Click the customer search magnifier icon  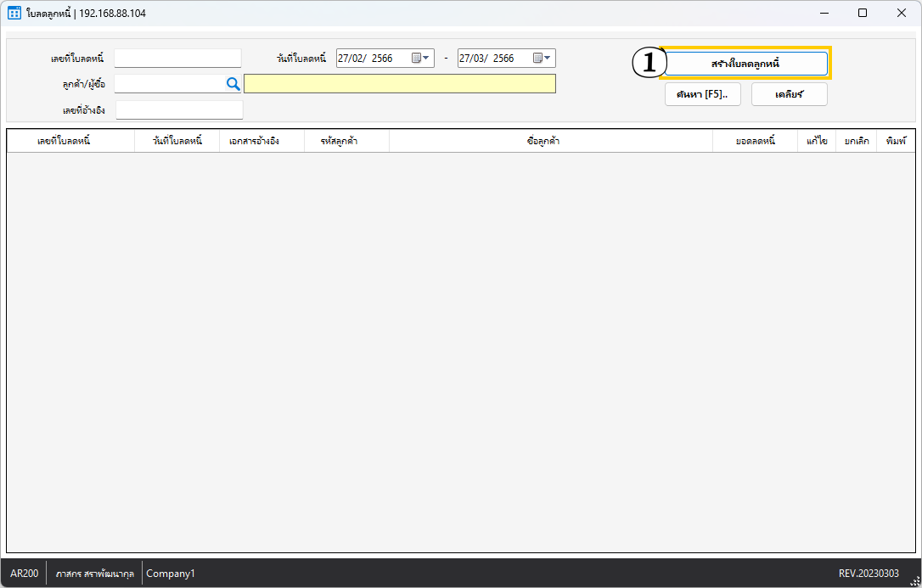pos(233,83)
